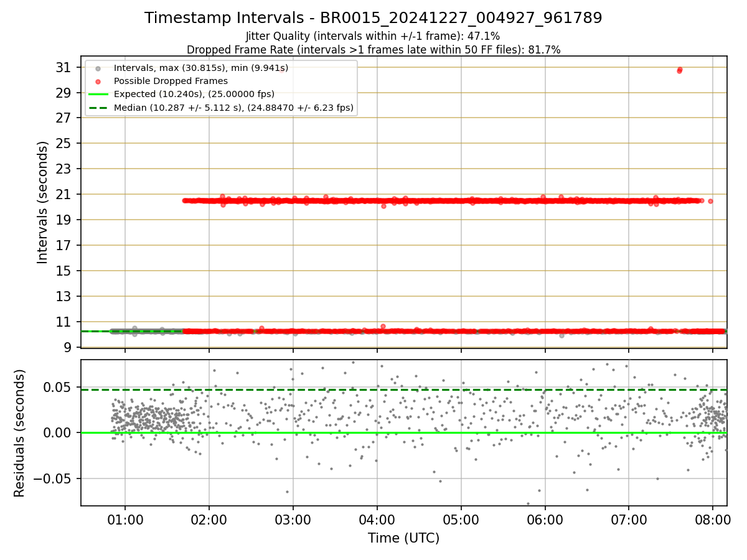Click the solid green line sample in the legend

(97, 95)
